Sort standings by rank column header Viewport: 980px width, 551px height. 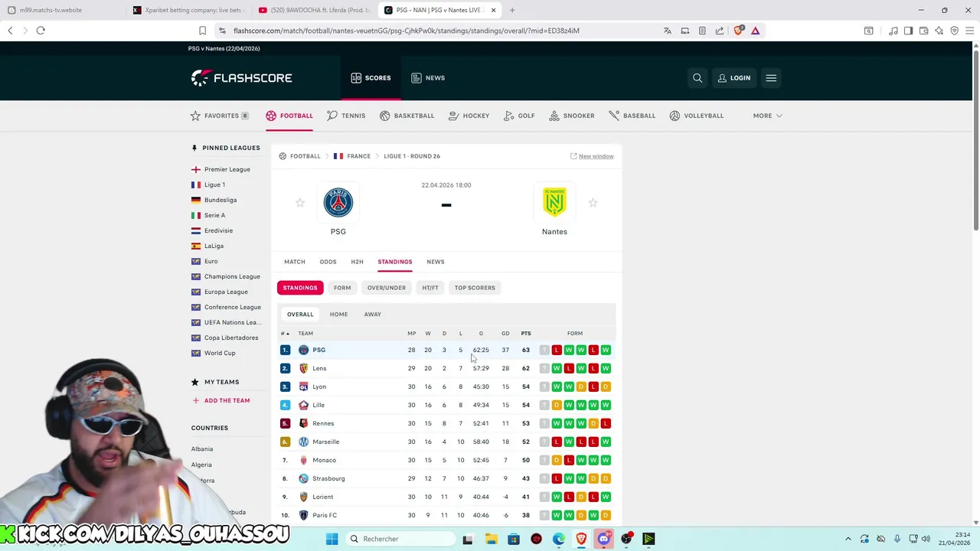[x=285, y=334]
